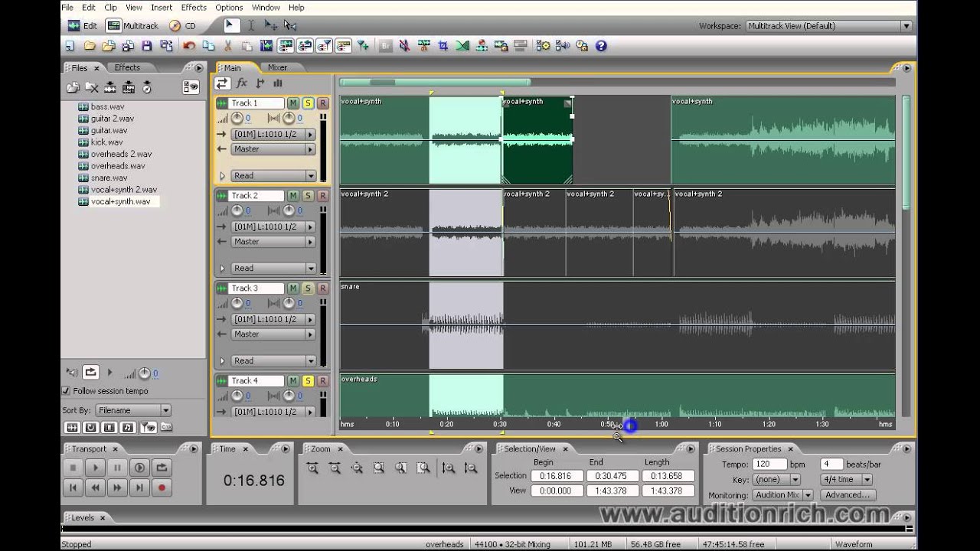Adjust Track 1 volume knob
Screen dimensions: 980x551
237,118
